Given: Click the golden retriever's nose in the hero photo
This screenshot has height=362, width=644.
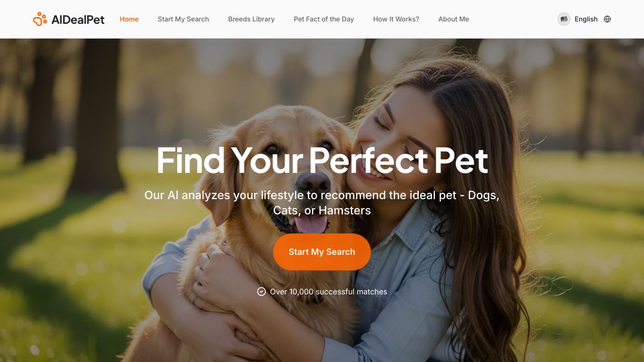Looking at the screenshot, I should coord(313,181).
